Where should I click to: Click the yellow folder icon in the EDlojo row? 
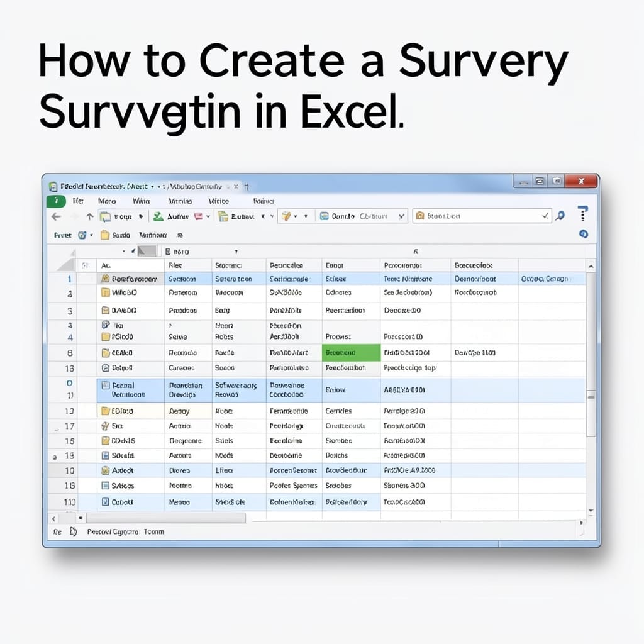[x=106, y=411]
